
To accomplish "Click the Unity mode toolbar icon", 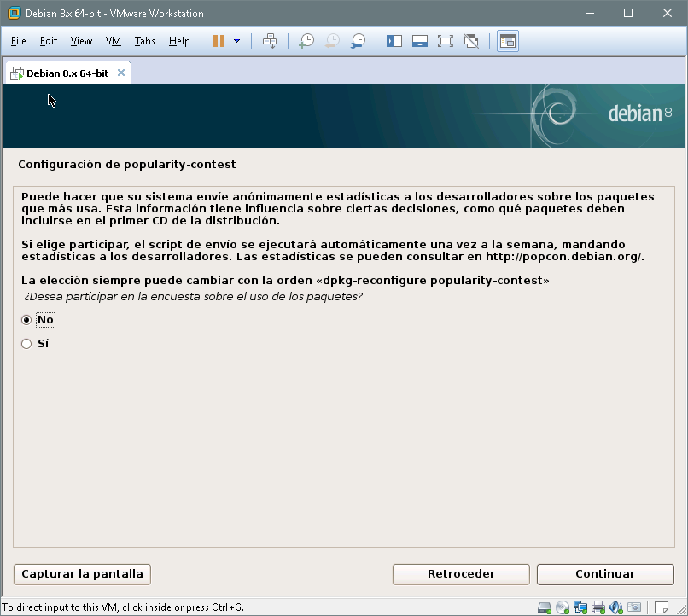I will click(x=470, y=41).
